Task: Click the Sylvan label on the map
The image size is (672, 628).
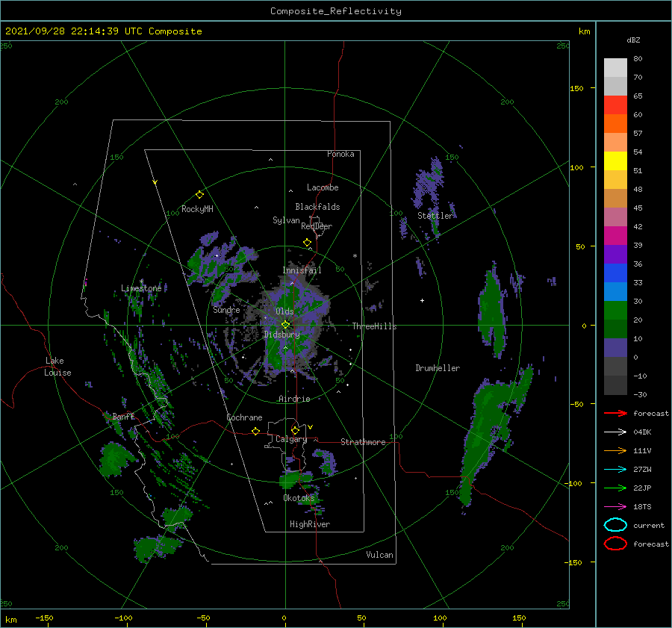Action: coord(286,220)
